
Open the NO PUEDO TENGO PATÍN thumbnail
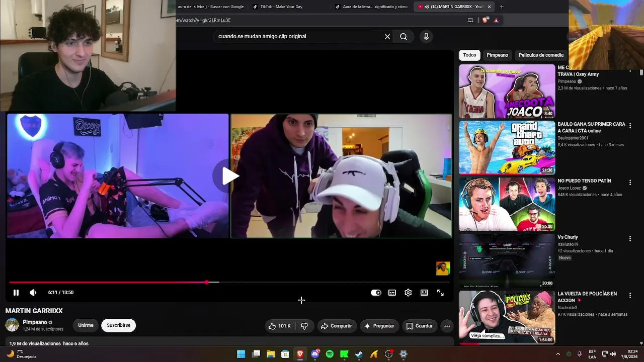pyautogui.click(x=507, y=204)
